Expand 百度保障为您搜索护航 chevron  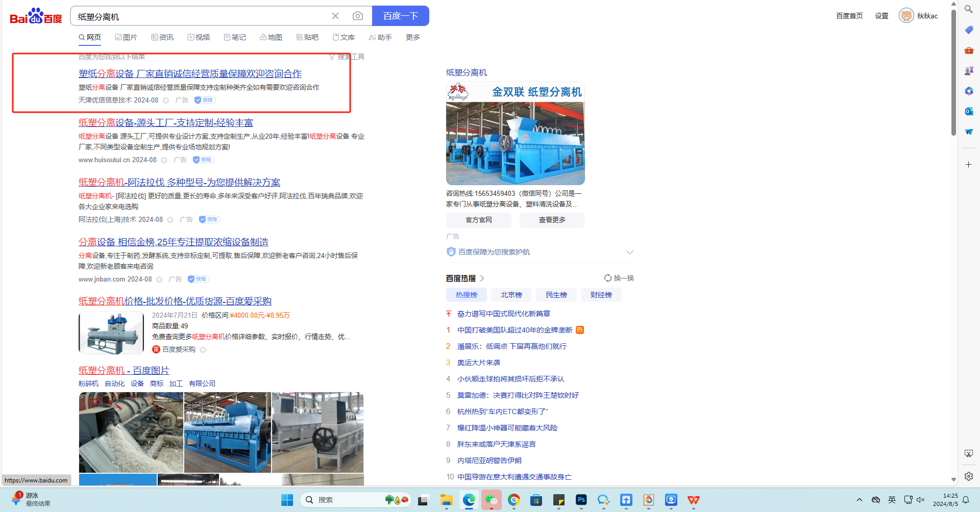(630, 252)
